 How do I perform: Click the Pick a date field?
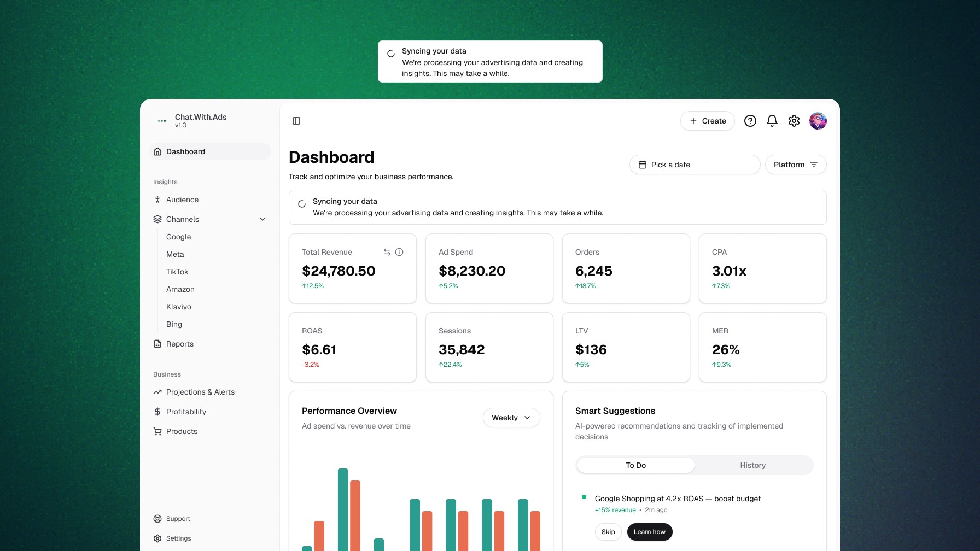[x=695, y=165]
